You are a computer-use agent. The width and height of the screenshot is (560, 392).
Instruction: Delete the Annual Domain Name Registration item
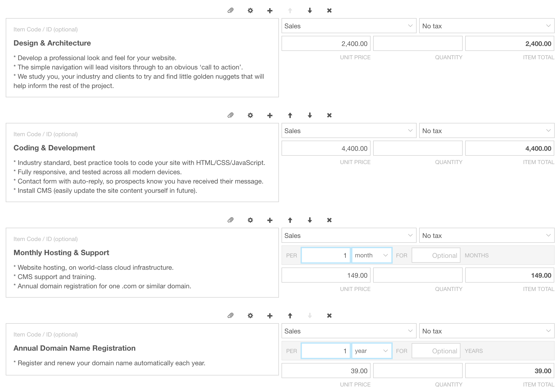(x=329, y=316)
